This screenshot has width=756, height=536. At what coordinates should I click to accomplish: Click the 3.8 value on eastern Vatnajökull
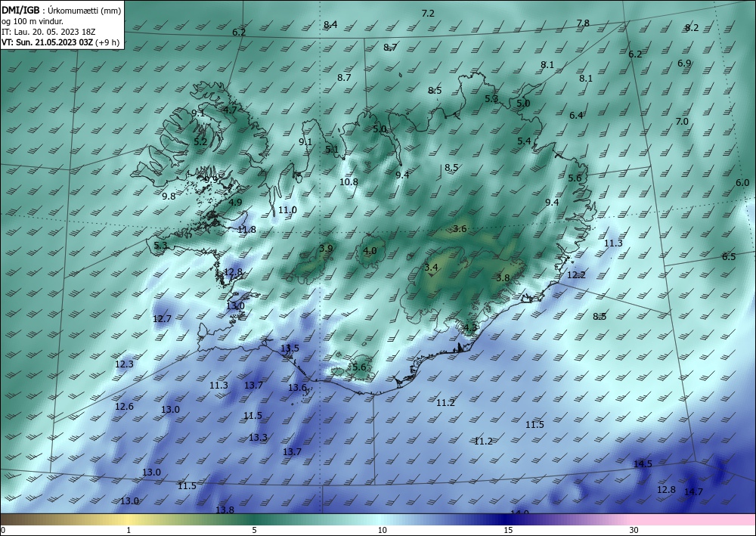tap(503, 277)
